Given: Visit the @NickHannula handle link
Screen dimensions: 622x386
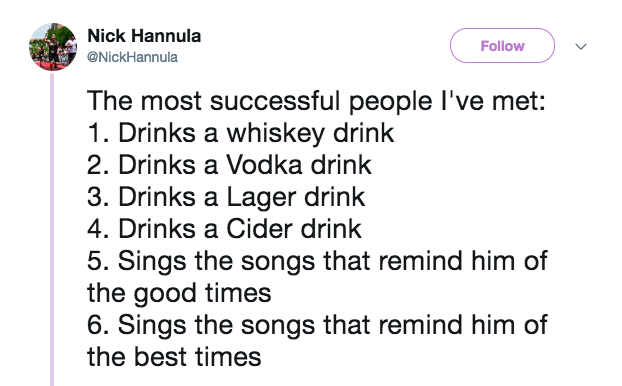Looking at the screenshot, I should tap(132, 57).
